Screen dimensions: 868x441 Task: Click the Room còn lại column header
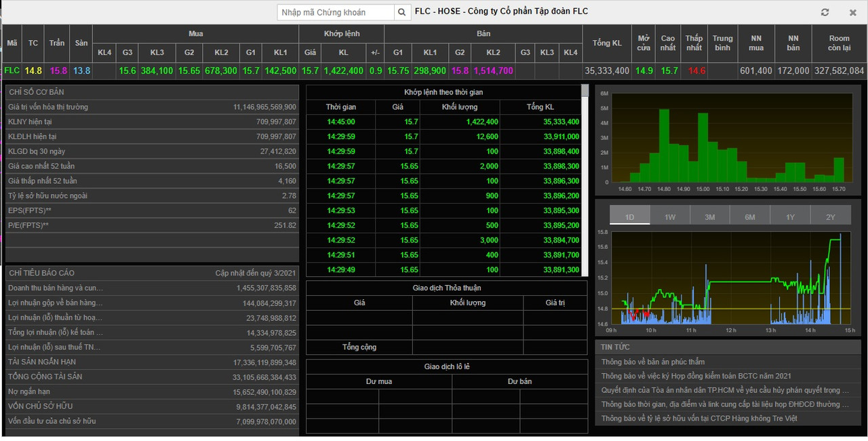(x=839, y=43)
